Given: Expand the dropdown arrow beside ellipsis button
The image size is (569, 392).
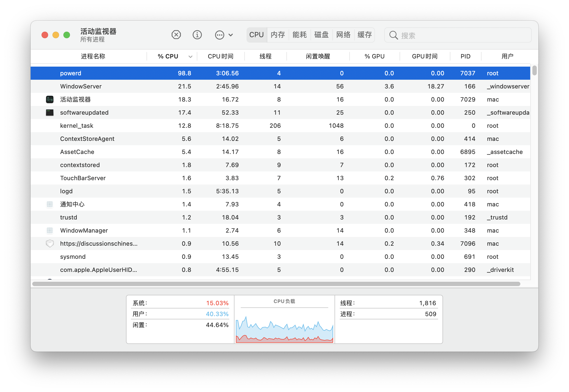Looking at the screenshot, I should 231,35.
